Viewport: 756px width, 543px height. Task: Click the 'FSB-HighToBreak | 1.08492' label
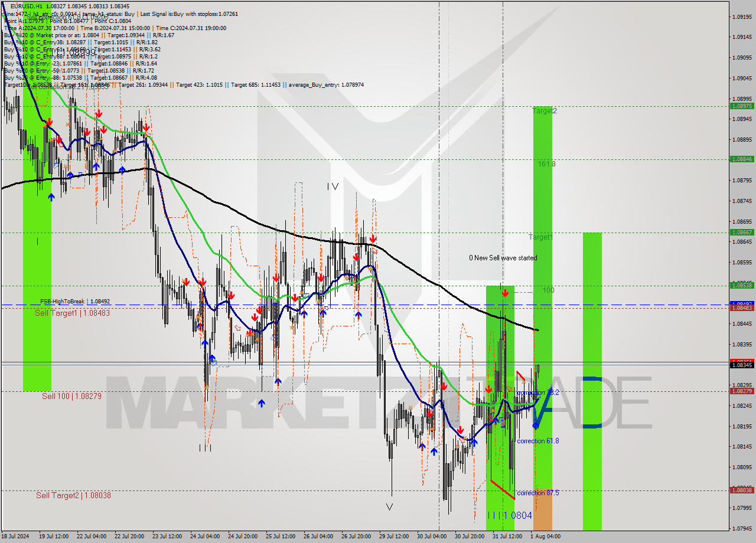pos(75,301)
